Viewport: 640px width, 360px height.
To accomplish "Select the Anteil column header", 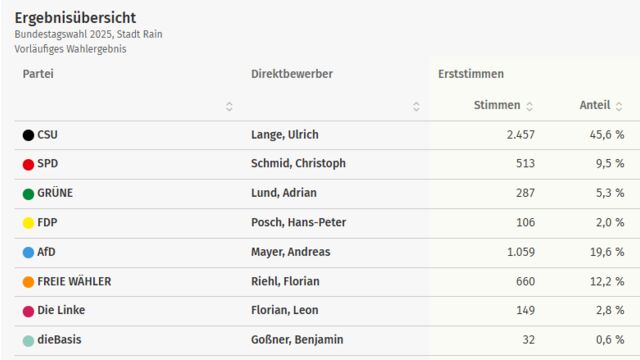I will tap(595, 105).
